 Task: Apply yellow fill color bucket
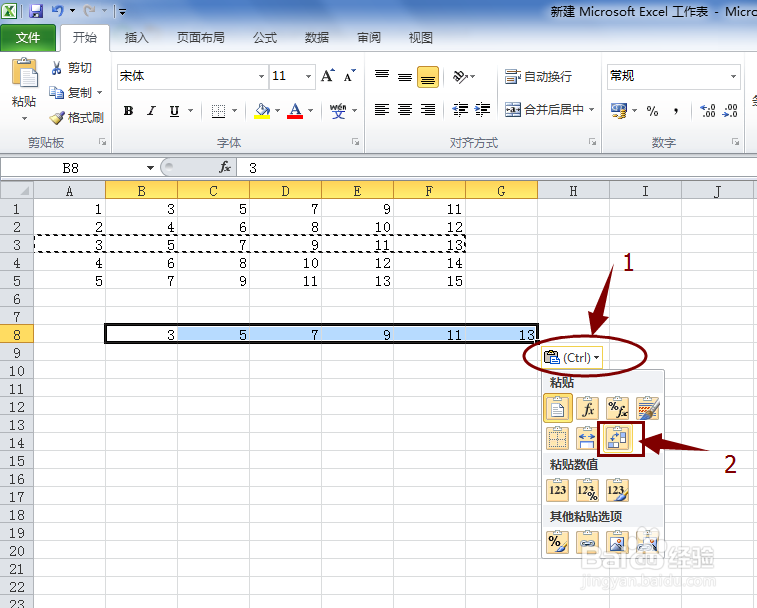point(262,111)
